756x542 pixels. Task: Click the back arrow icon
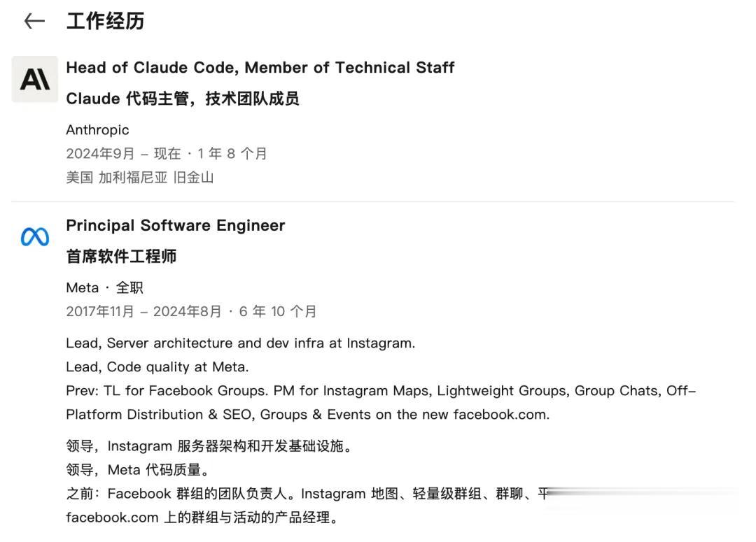coord(34,22)
